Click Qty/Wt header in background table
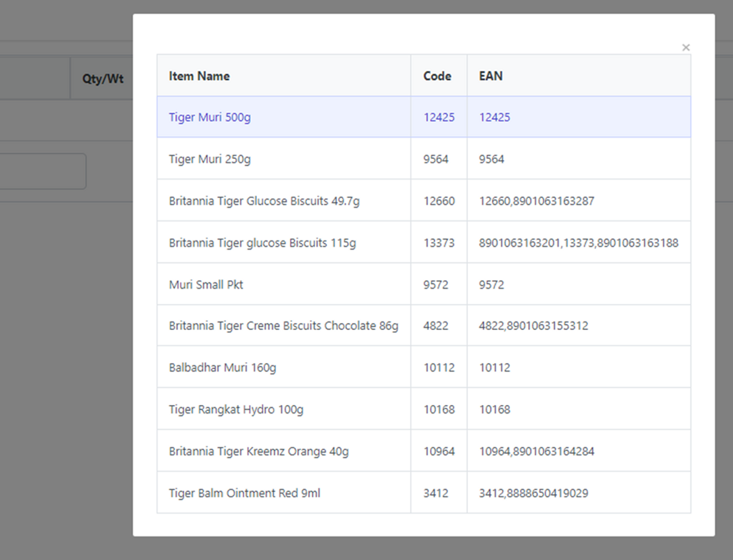 pyautogui.click(x=103, y=79)
